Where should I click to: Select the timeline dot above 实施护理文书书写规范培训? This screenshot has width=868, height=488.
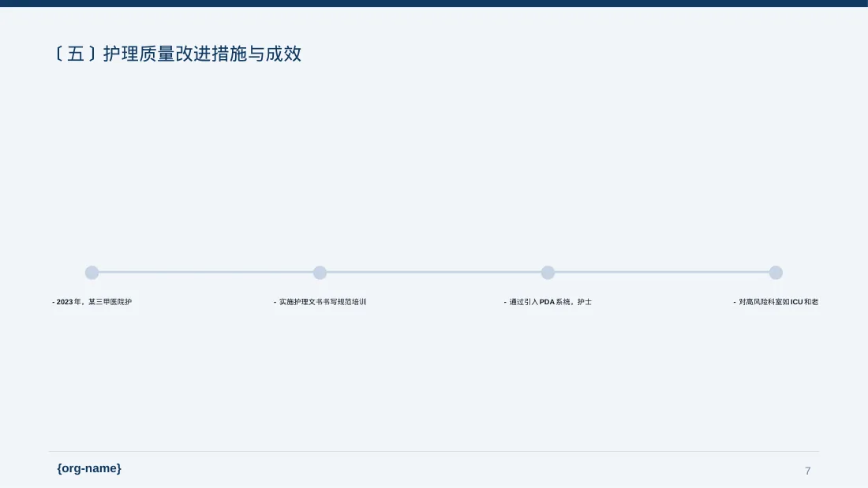pos(320,272)
